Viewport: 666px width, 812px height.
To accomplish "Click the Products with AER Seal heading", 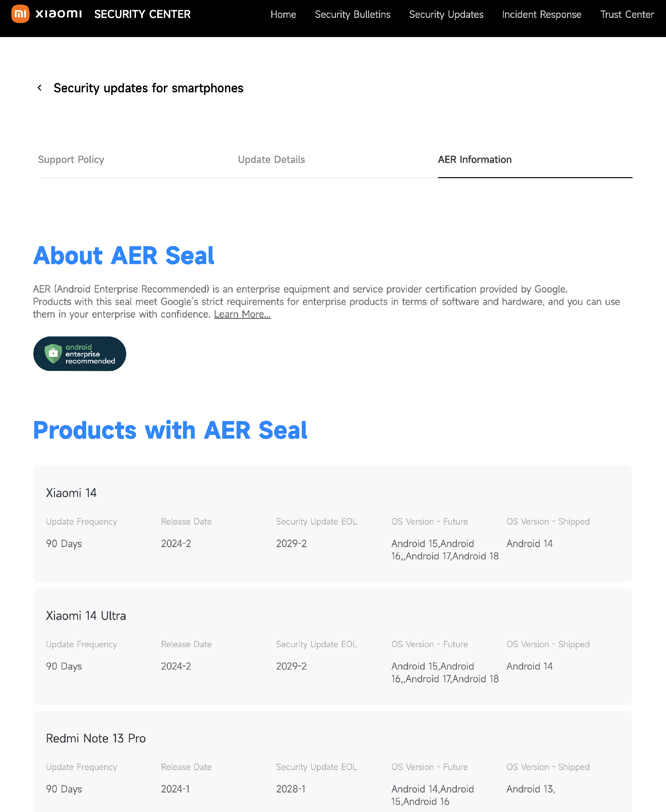I will pos(170,430).
